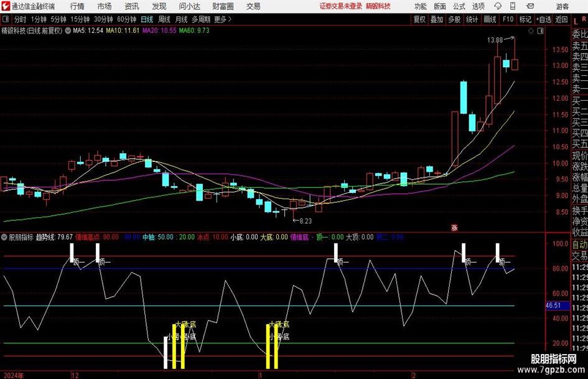
Task: Open 多周期 view
Action: click(201, 19)
